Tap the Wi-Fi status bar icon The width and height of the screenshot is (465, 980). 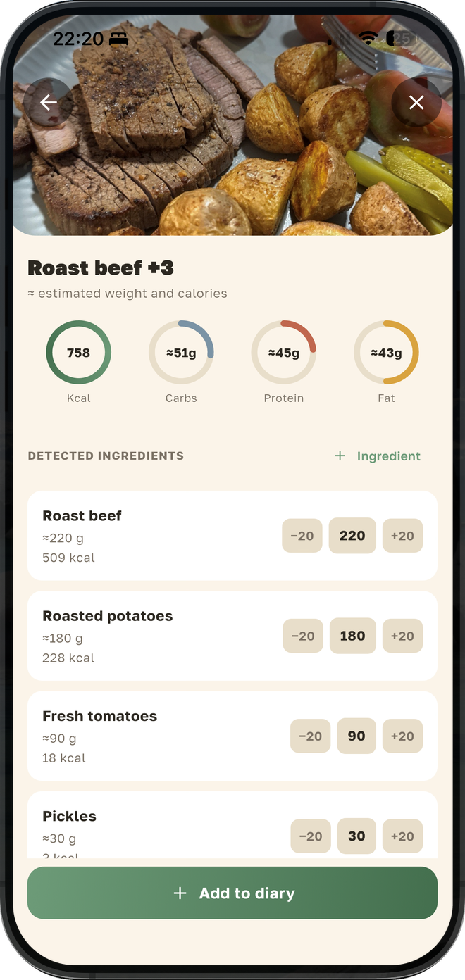pyautogui.click(x=368, y=39)
